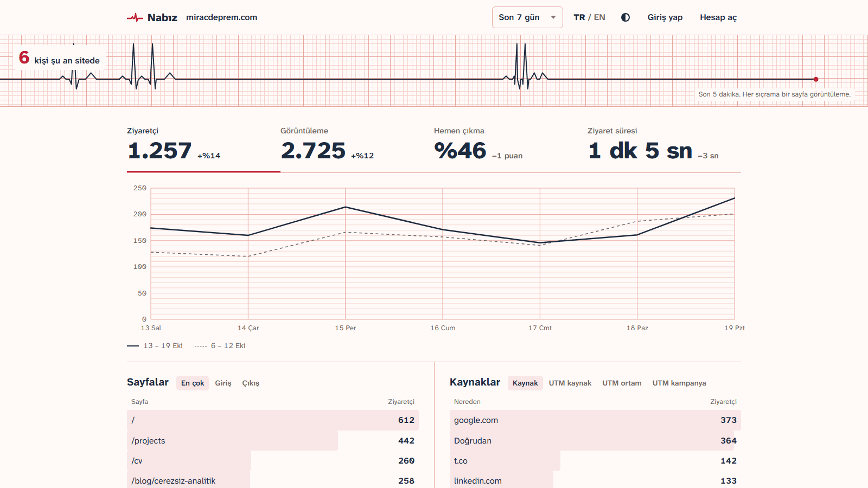Switch language to EN
868x488 pixels.
[599, 17]
